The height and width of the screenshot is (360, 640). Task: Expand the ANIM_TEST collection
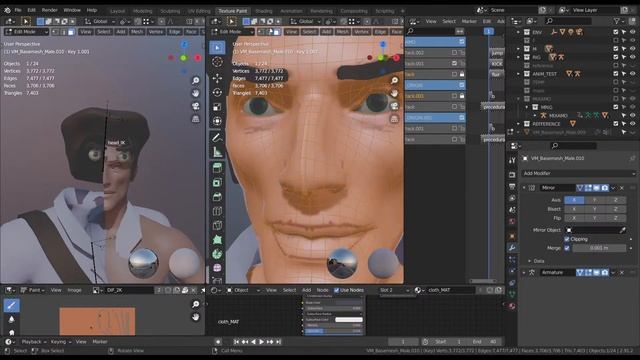coord(518,74)
